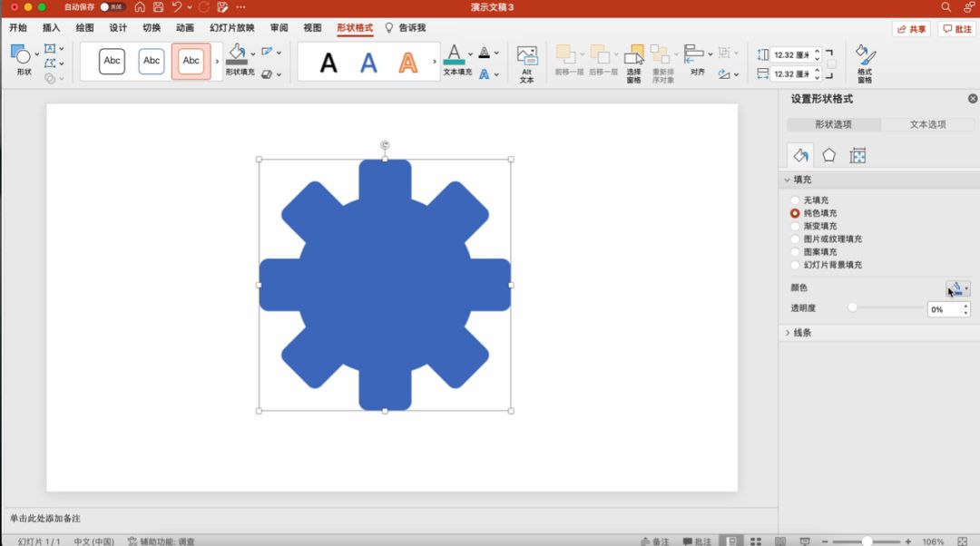Open the 设计 tab
The height and width of the screenshot is (546, 980).
coord(117,27)
